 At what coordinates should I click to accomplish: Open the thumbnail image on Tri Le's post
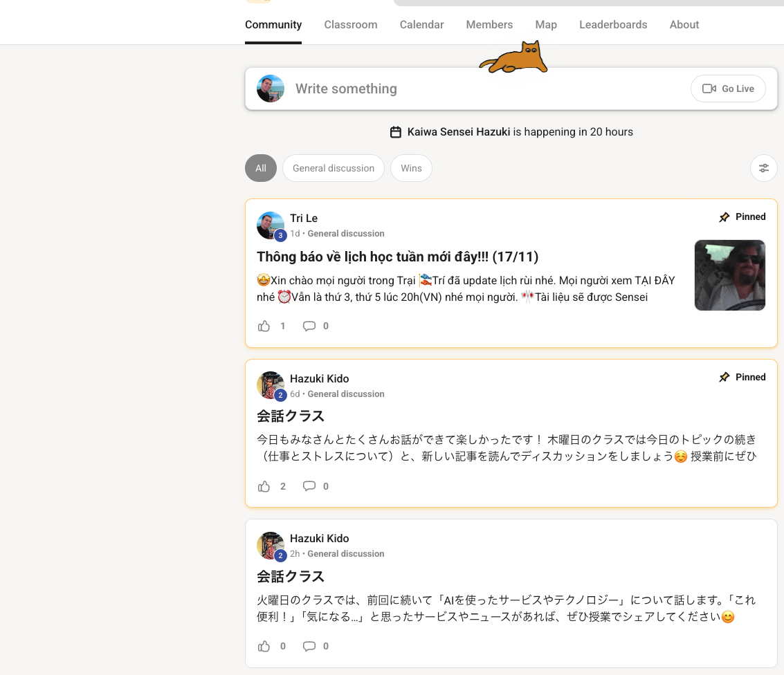click(729, 275)
